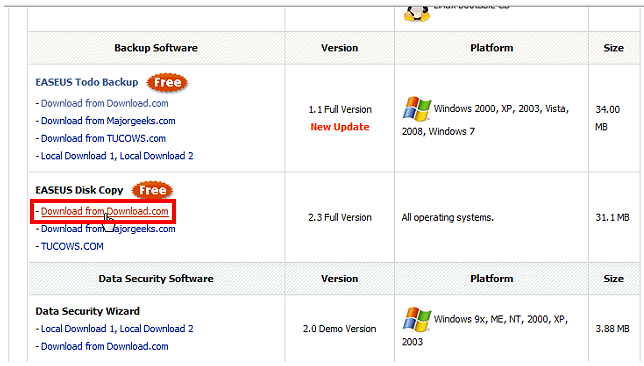Screen dimensions: 644x366
Task: Click Local Download 2 for Todo Backup
Action: [x=156, y=156]
